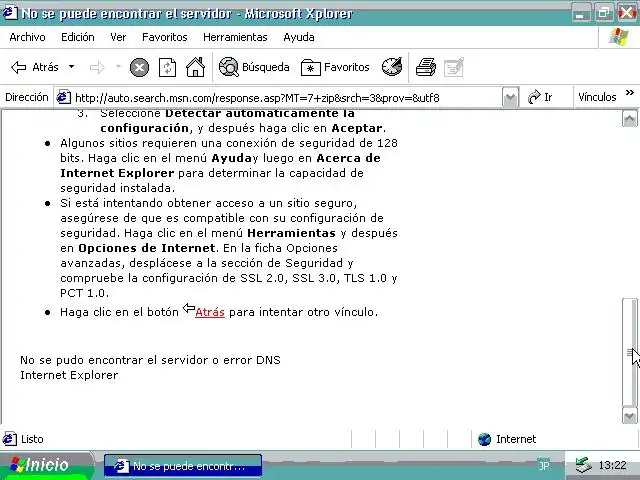The image size is (640, 480).
Task: Close the Microsoft Xplorer window
Action: 627,13
